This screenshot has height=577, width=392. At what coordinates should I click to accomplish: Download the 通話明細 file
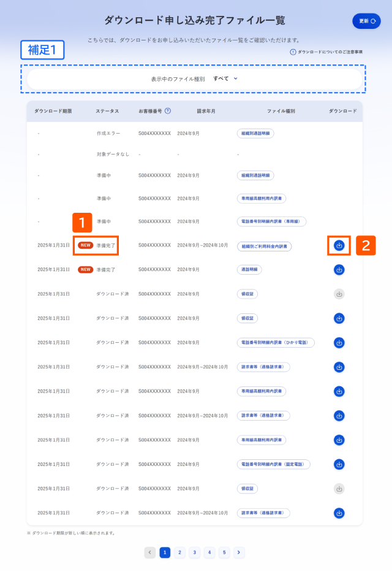(x=339, y=270)
